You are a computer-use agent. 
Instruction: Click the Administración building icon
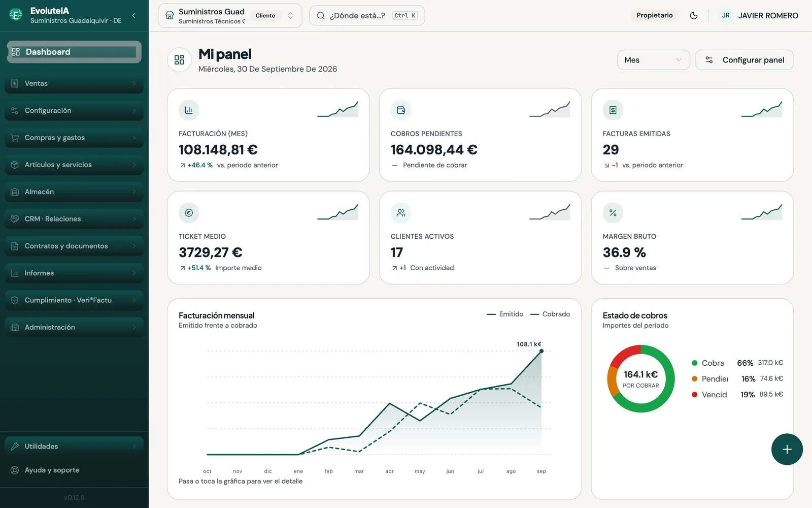point(15,327)
